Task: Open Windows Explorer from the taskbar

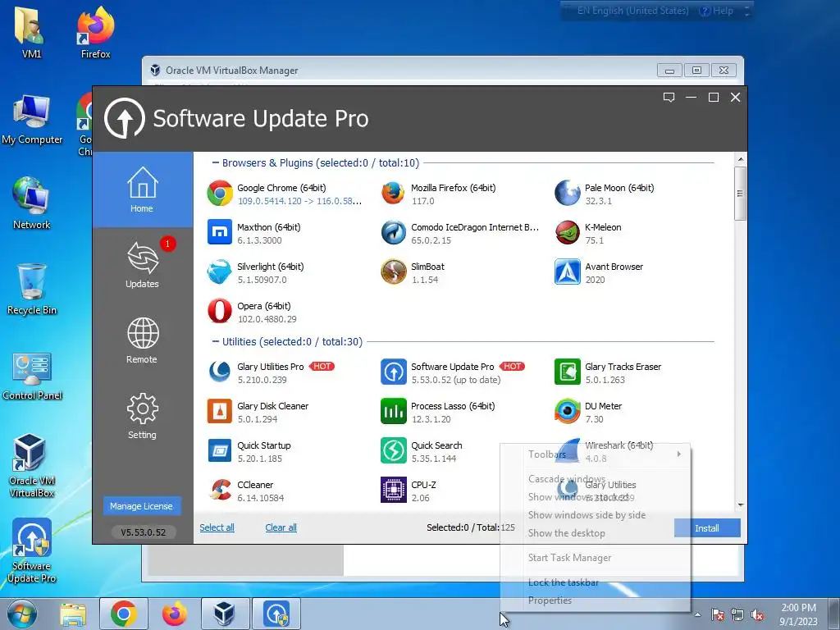Action: point(73,614)
